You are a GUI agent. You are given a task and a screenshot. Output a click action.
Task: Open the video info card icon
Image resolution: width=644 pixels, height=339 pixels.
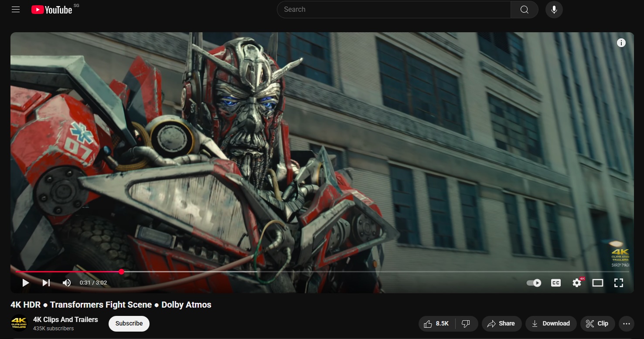pos(621,43)
